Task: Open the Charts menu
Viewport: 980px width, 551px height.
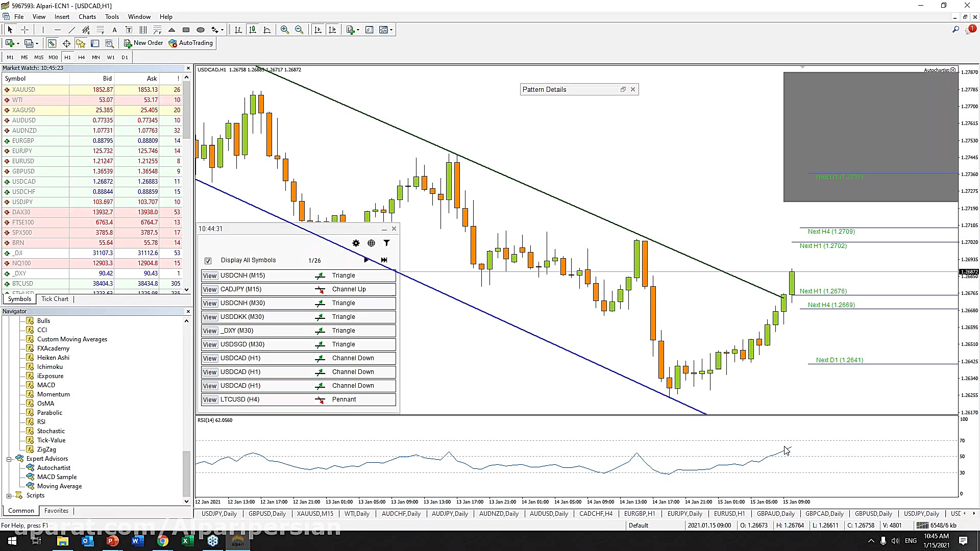Action: (87, 17)
